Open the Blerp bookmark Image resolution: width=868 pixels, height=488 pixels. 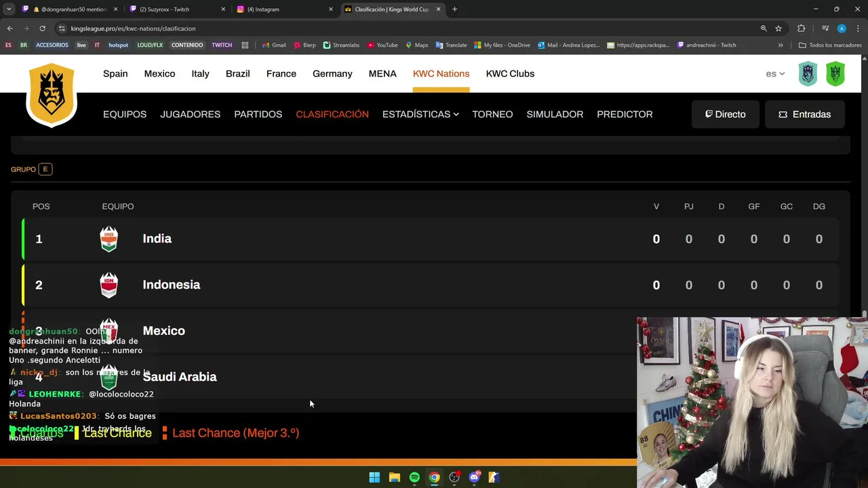coord(304,45)
